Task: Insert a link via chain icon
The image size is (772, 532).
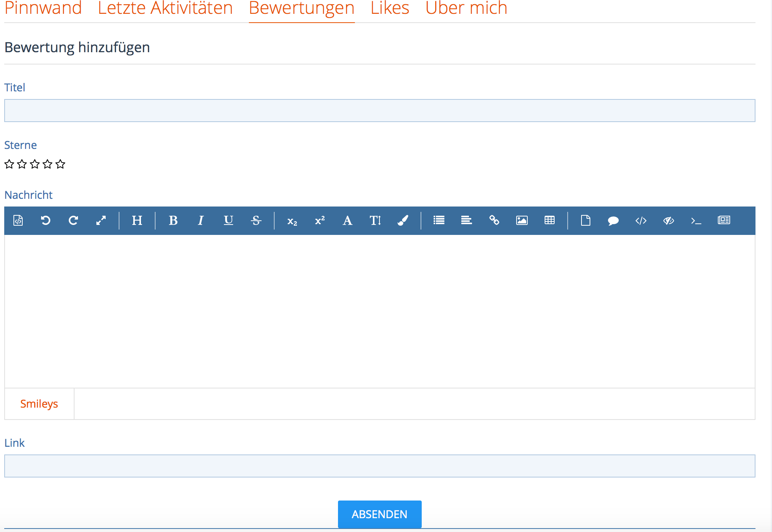Action: click(494, 220)
